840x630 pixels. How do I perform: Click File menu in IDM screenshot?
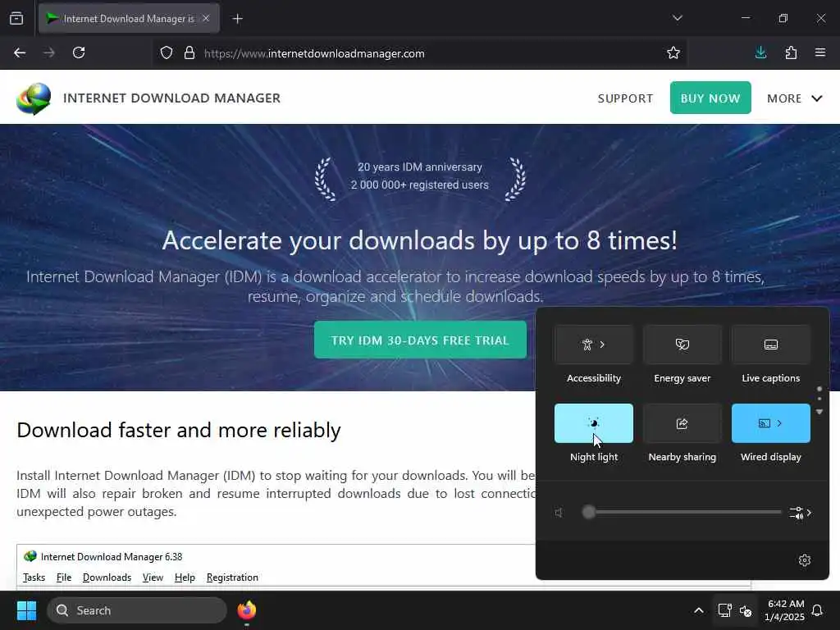[x=64, y=577]
